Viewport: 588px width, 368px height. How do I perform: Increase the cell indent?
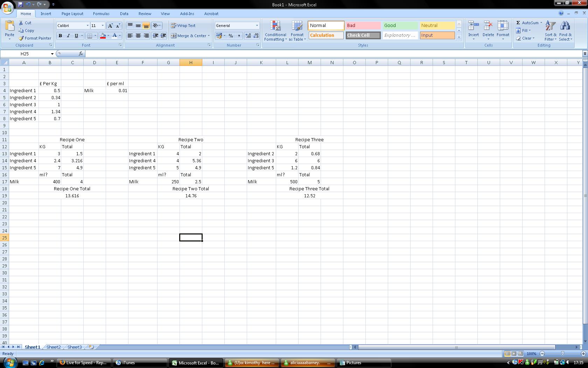click(x=163, y=36)
